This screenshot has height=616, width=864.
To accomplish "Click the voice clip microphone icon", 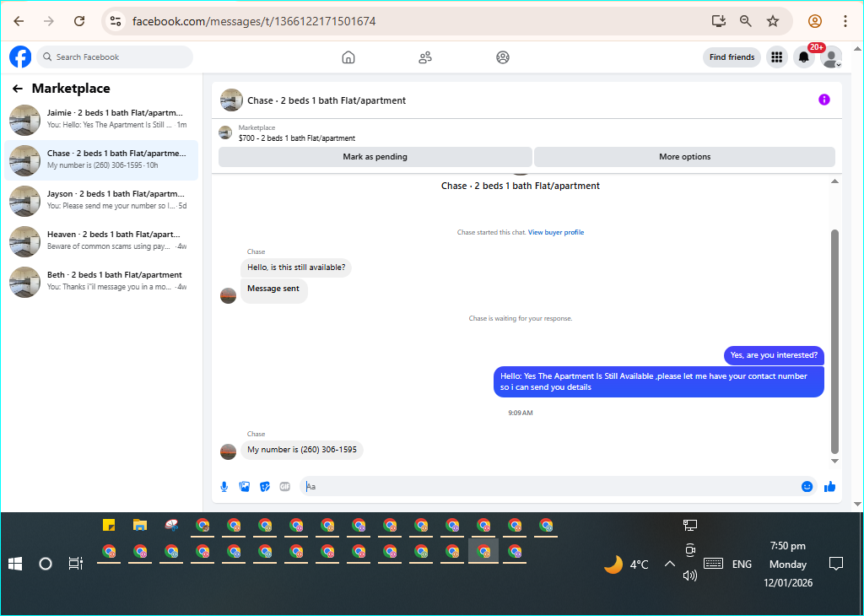I will click(224, 487).
